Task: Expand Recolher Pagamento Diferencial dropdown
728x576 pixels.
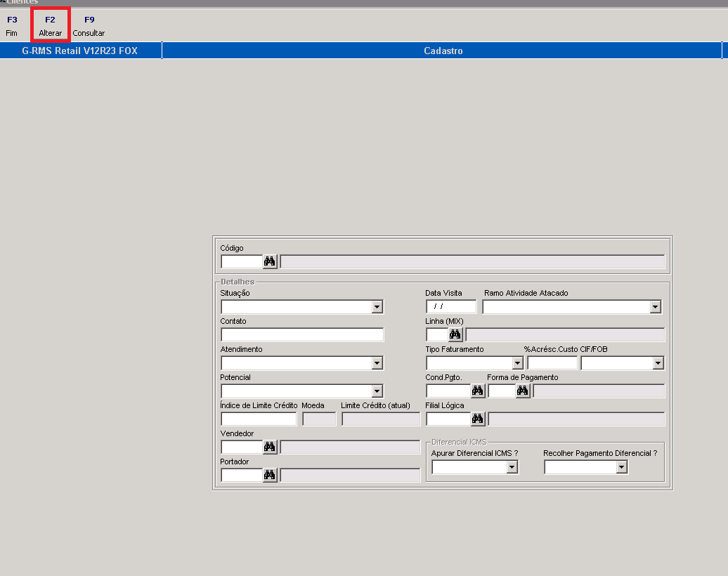Action: pyautogui.click(x=622, y=467)
